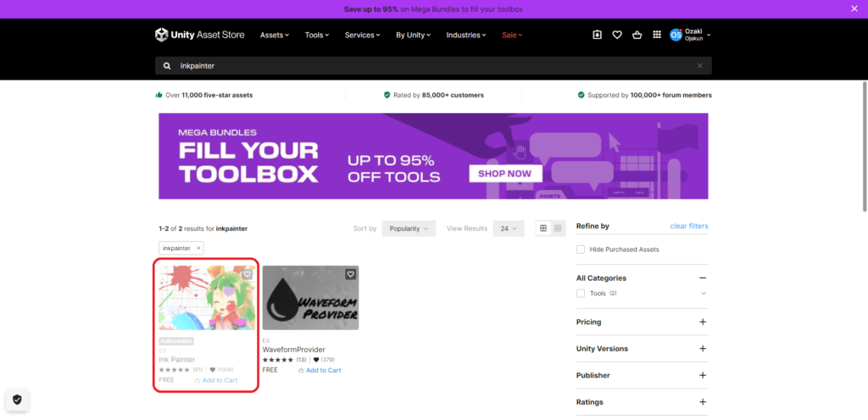Switch results to grid view
The image size is (868, 420).
[x=543, y=228]
